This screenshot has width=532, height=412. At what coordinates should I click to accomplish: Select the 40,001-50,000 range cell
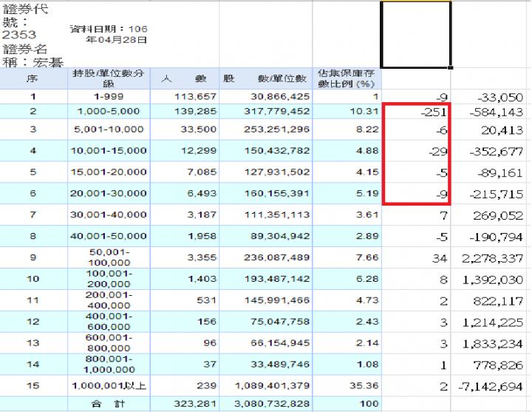(x=109, y=236)
